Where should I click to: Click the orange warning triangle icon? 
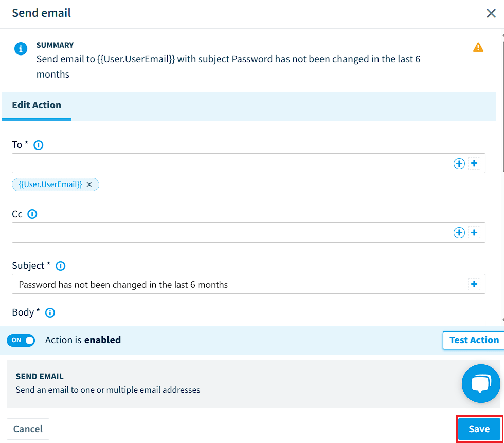coord(478,48)
